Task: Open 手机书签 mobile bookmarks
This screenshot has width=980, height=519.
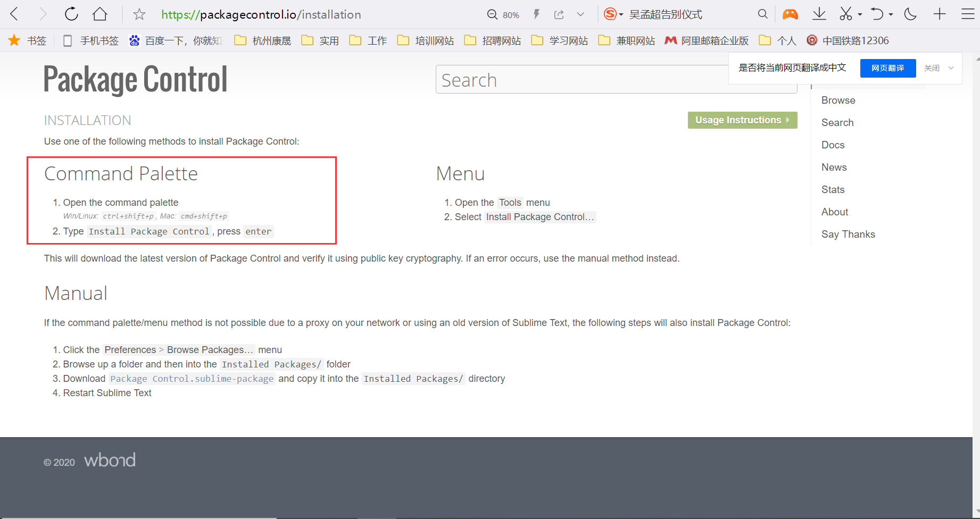Action: [x=91, y=40]
